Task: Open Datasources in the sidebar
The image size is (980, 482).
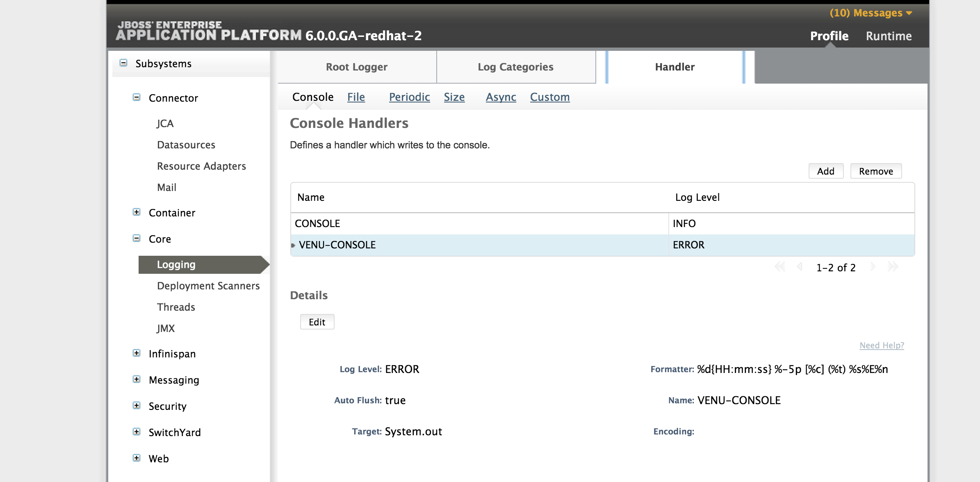Action: (x=186, y=145)
